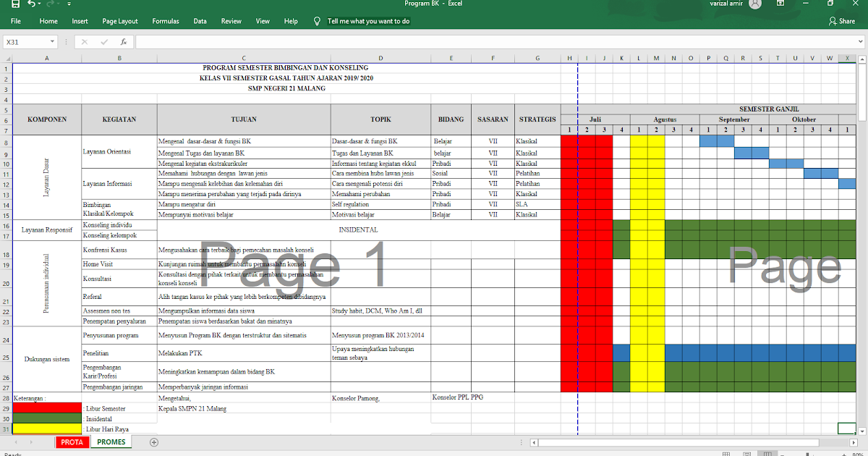
Task: Click the horizontal scrollbar right arrow
Action: tap(853, 442)
